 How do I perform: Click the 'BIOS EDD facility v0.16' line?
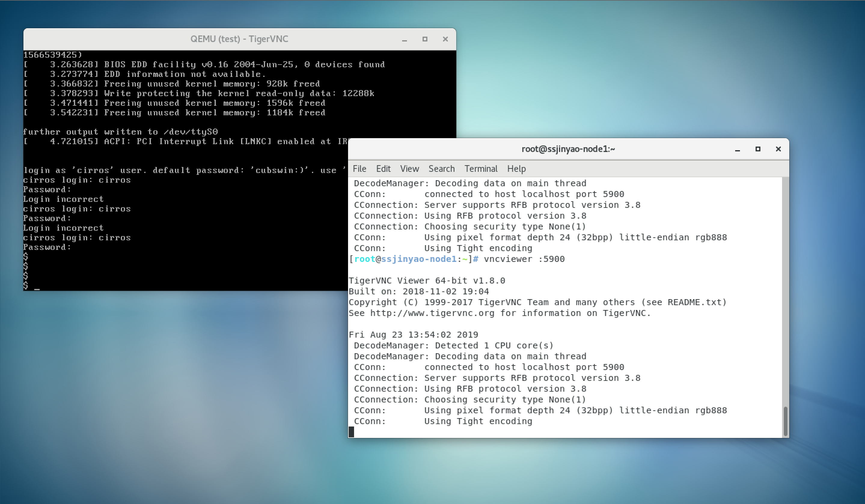tap(204, 65)
